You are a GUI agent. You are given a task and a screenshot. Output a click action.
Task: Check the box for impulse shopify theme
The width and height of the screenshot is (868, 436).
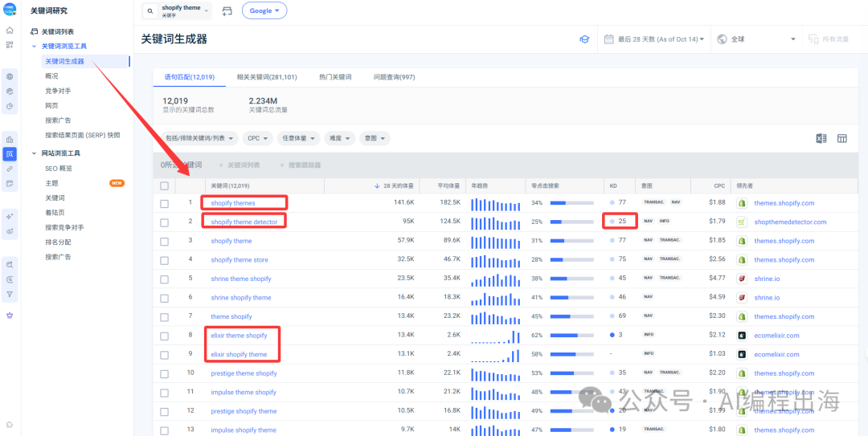(164, 430)
